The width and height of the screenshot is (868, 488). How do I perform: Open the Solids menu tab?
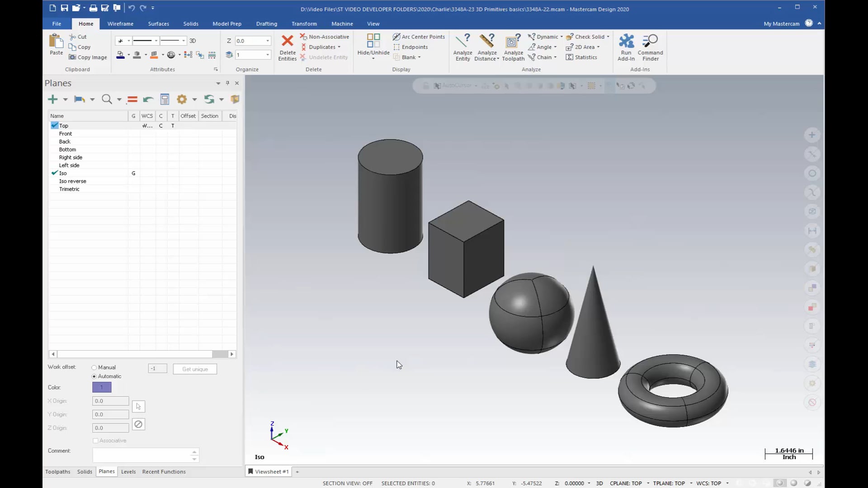[191, 23]
